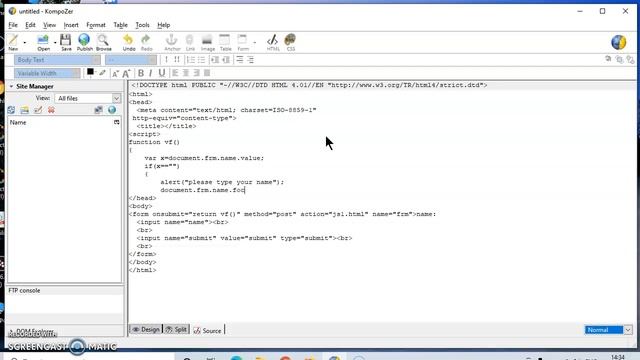Screen dimensions: 640x360
Task: Insert an Image from toolbar
Action: [x=207, y=42]
